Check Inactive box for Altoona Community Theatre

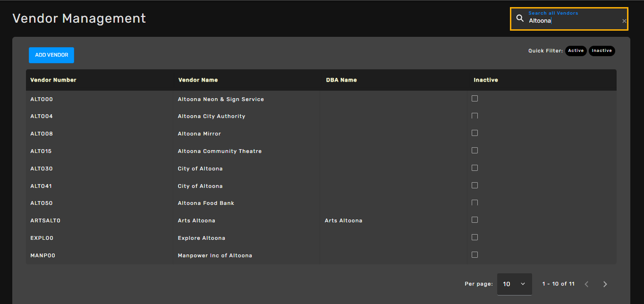(x=475, y=151)
